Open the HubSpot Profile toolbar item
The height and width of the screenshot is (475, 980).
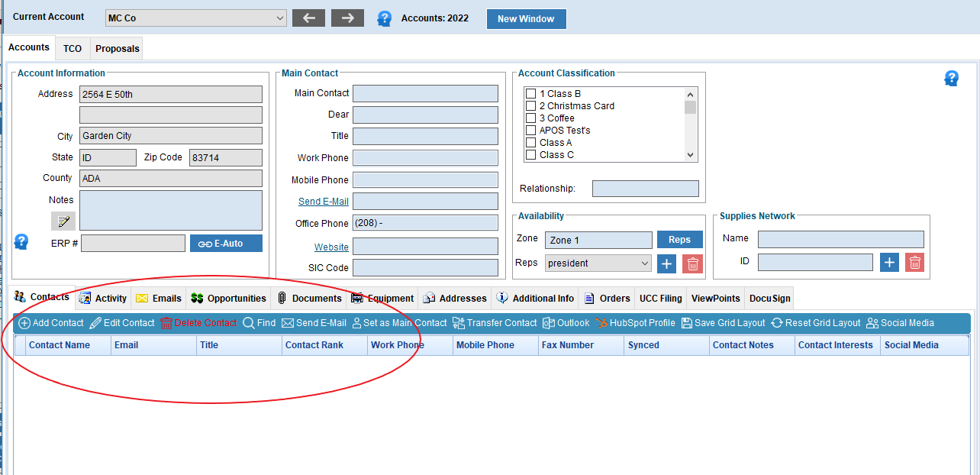636,323
